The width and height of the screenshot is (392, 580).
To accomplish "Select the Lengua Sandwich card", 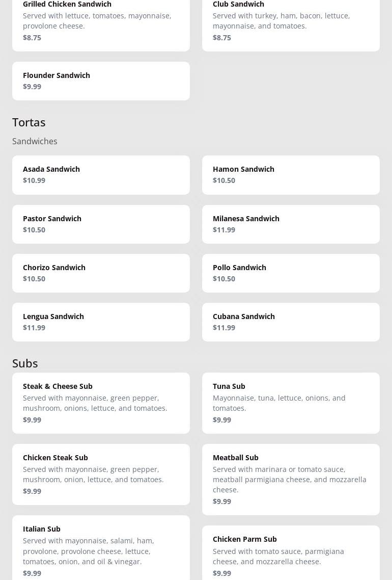I will click(x=101, y=322).
